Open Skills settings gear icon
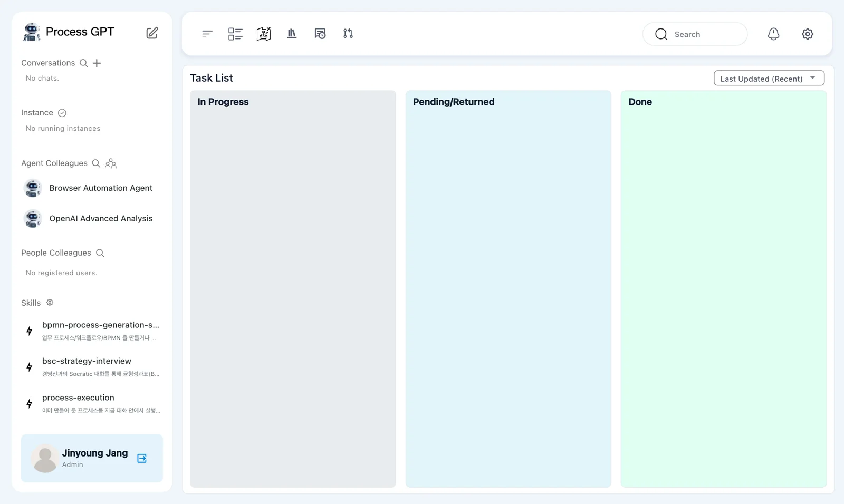 (50, 303)
